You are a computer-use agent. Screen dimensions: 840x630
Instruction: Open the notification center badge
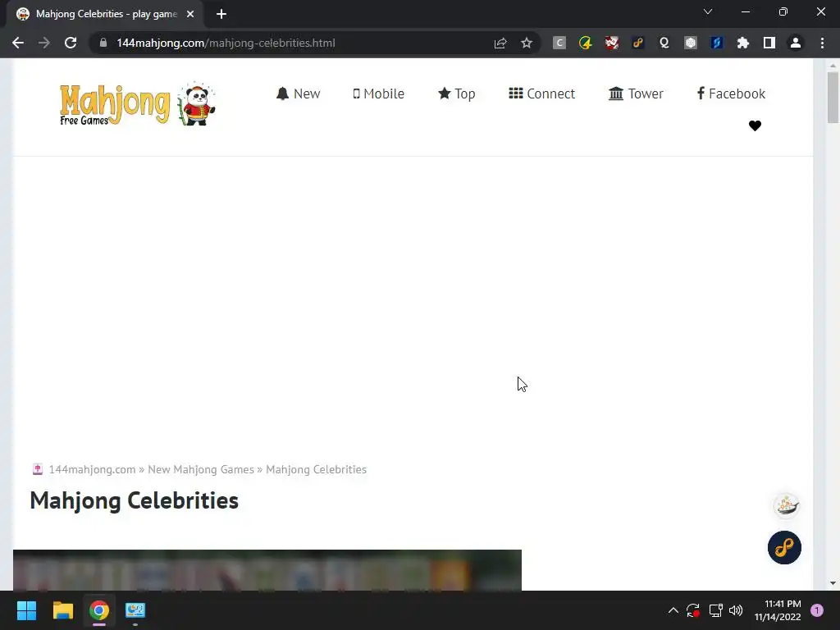tap(817, 610)
